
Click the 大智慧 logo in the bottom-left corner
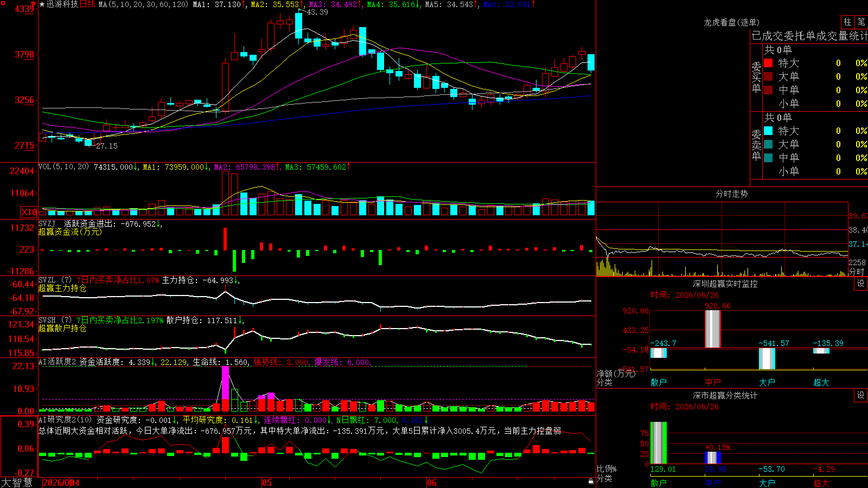tap(17, 483)
